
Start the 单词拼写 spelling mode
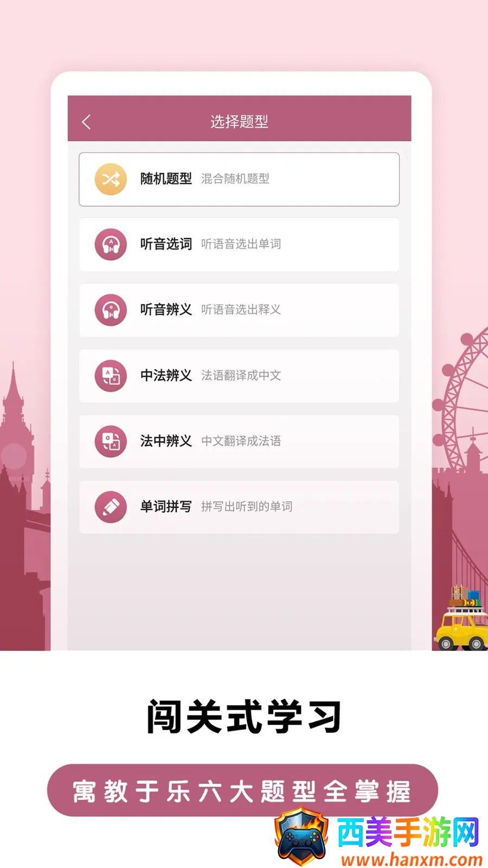point(239,507)
